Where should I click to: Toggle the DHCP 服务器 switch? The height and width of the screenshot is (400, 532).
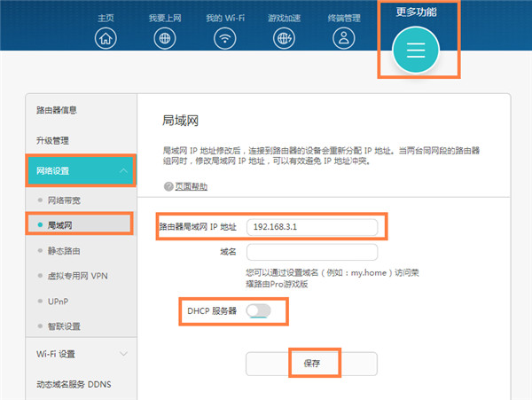[x=258, y=311]
